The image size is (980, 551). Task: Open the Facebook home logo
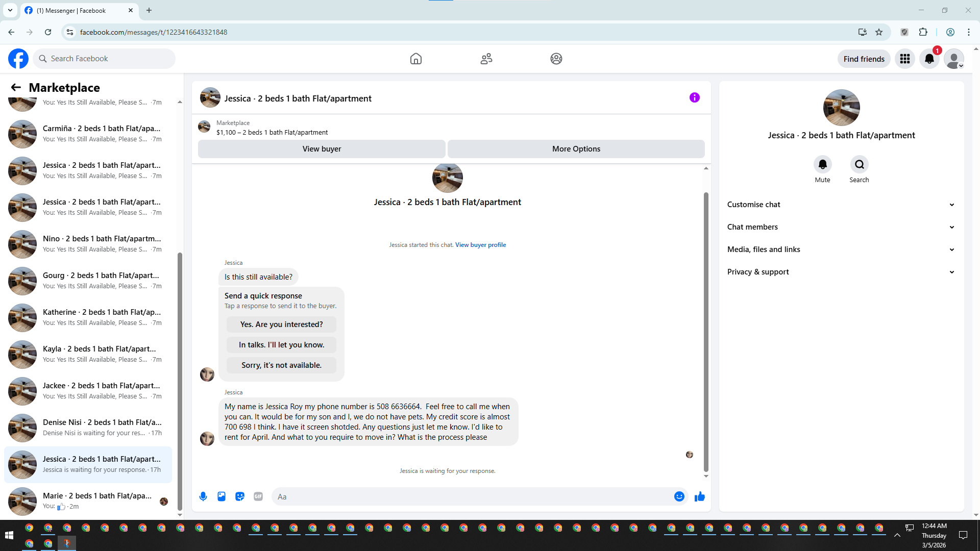click(18, 59)
